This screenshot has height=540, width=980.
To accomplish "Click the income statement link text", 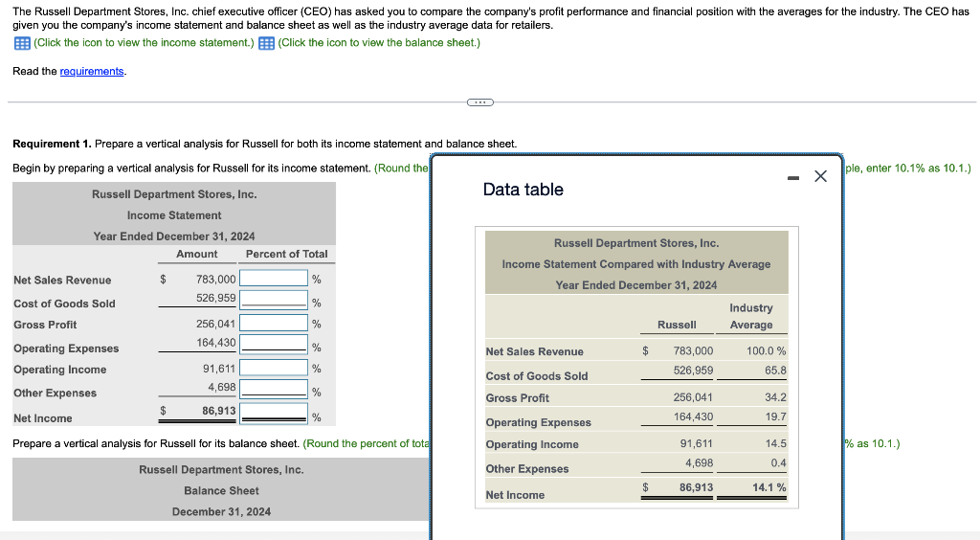I will click(144, 42).
